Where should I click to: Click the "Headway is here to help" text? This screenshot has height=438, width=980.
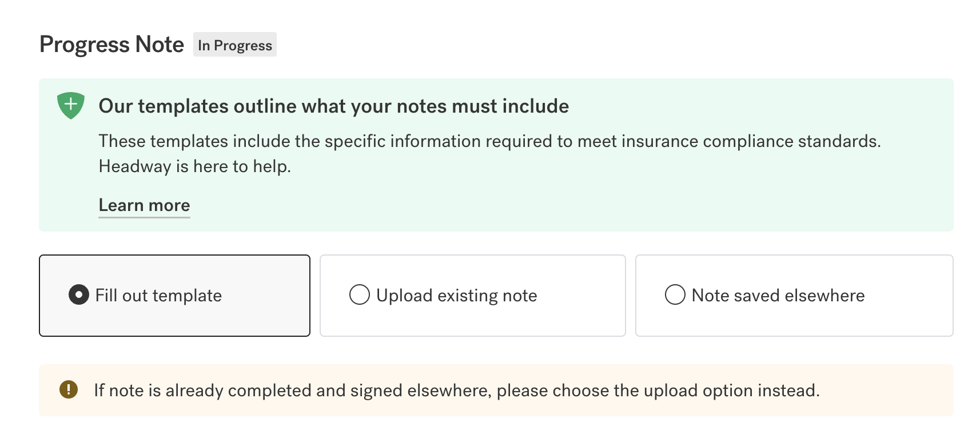(195, 166)
